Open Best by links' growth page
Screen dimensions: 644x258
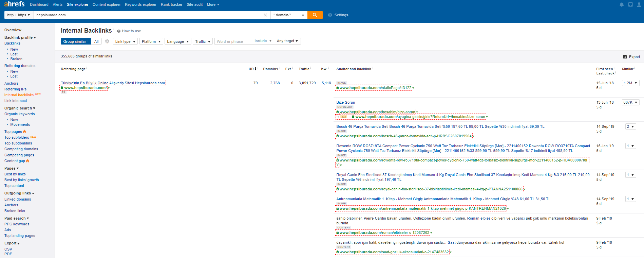[x=22, y=180]
